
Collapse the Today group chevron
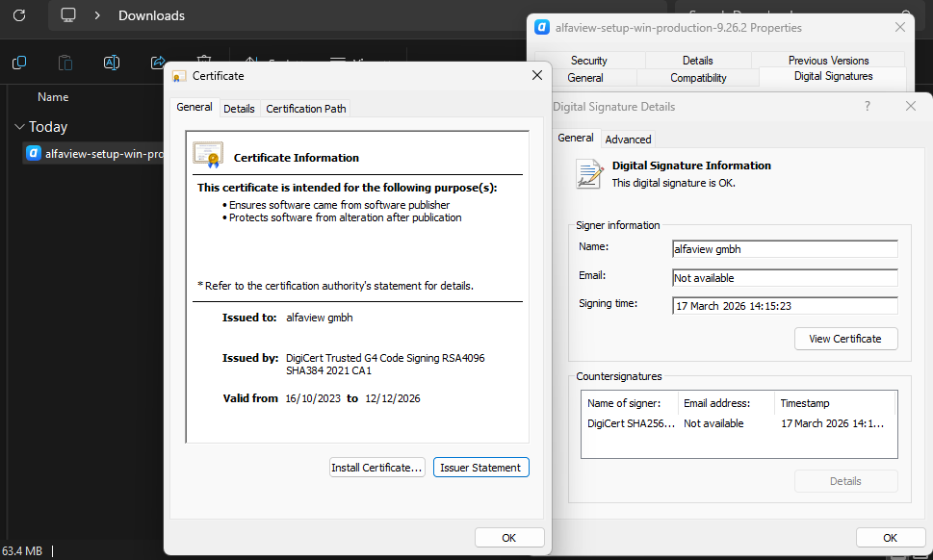click(x=19, y=127)
